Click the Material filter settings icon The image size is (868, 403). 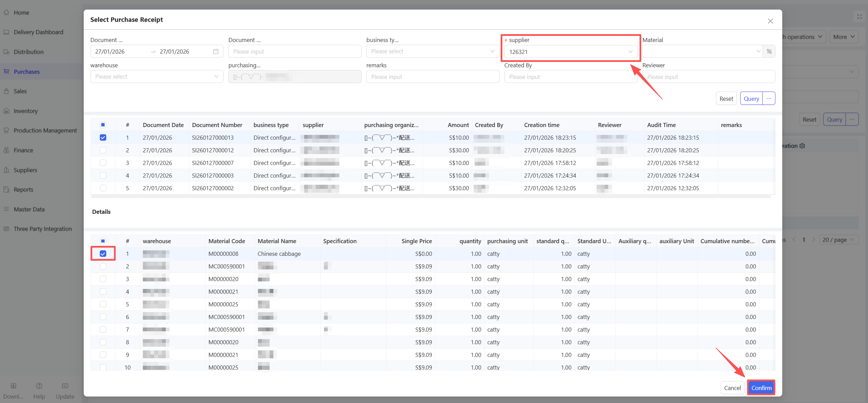click(769, 52)
